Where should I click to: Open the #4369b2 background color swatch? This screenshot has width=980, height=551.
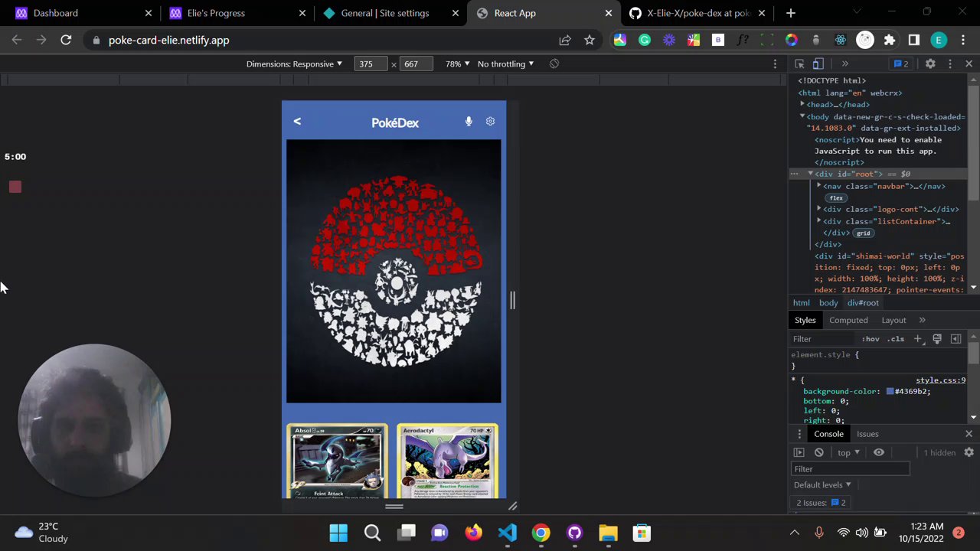click(x=890, y=391)
